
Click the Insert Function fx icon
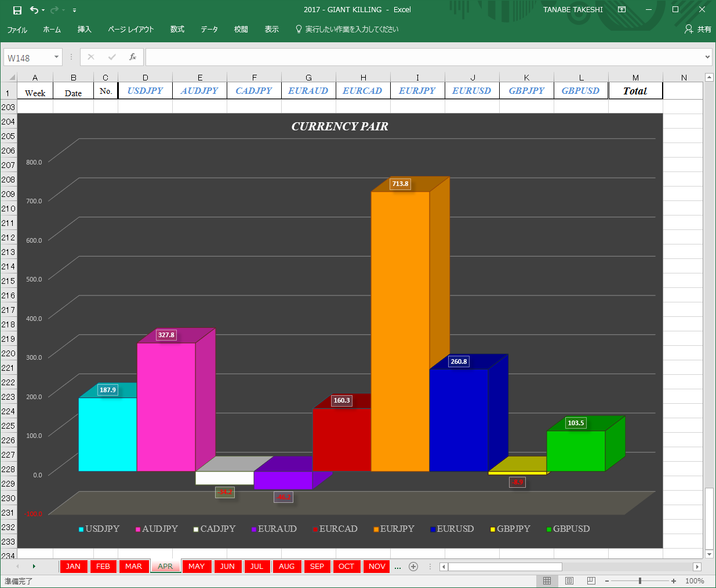click(x=133, y=57)
